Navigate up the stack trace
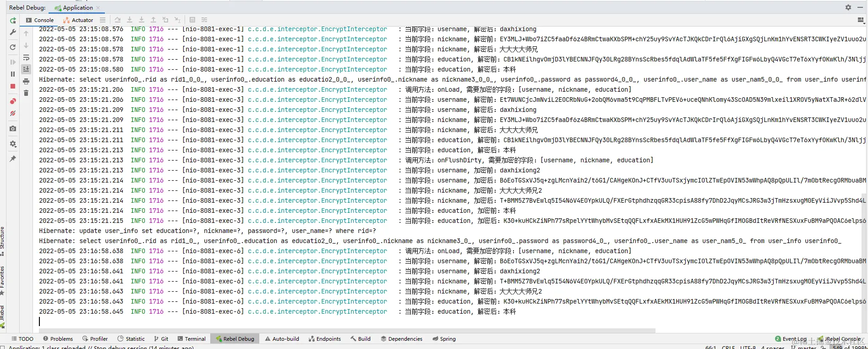 [x=26, y=33]
